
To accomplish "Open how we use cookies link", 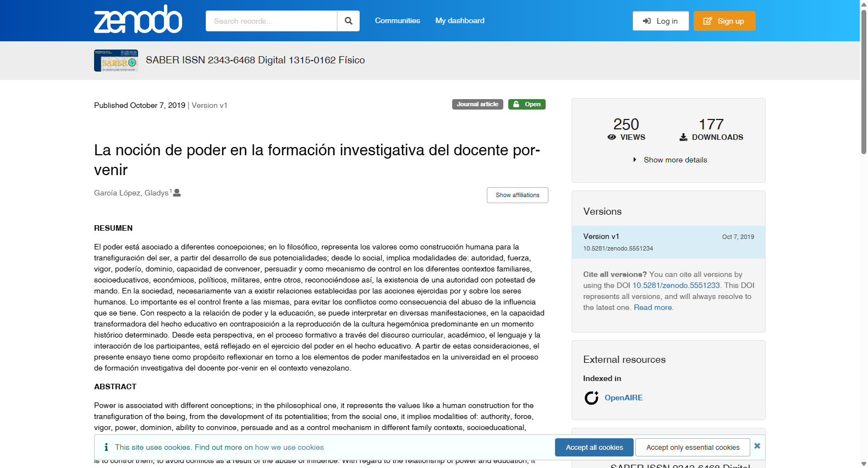I will coord(289,447).
